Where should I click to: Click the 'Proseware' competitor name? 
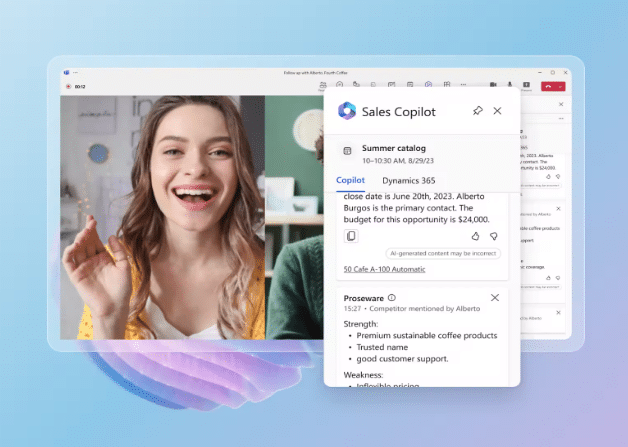pos(364,298)
